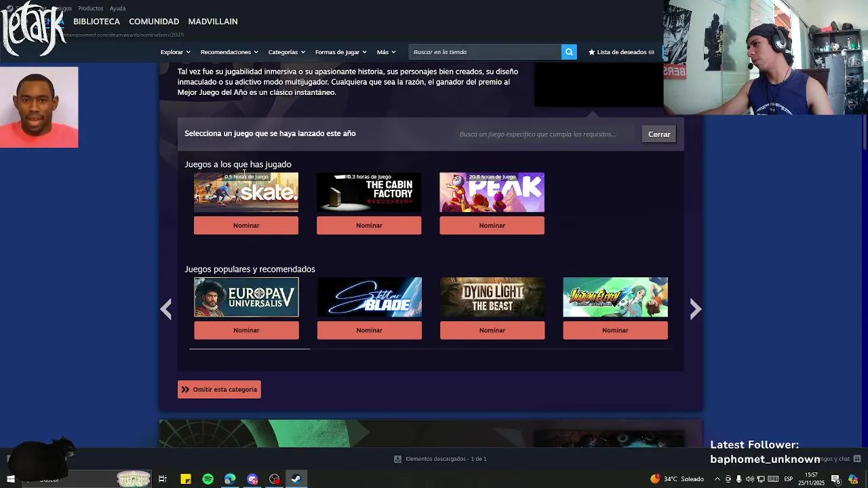This screenshot has width=868, height=488.
Task: Open Spotify from the taskbar
Action: [208, 479]
